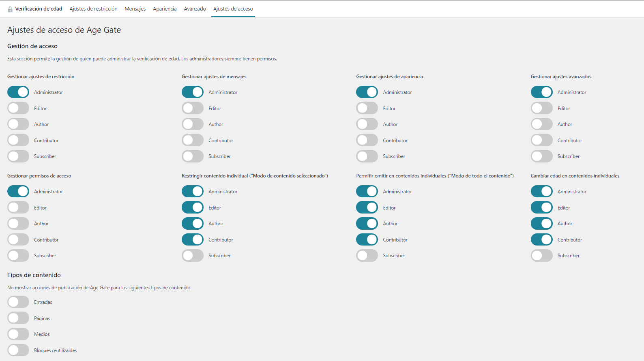Click the 'Cambiar edad en contenidos individuales' label
644x361 pixels.
coord(575,176)
